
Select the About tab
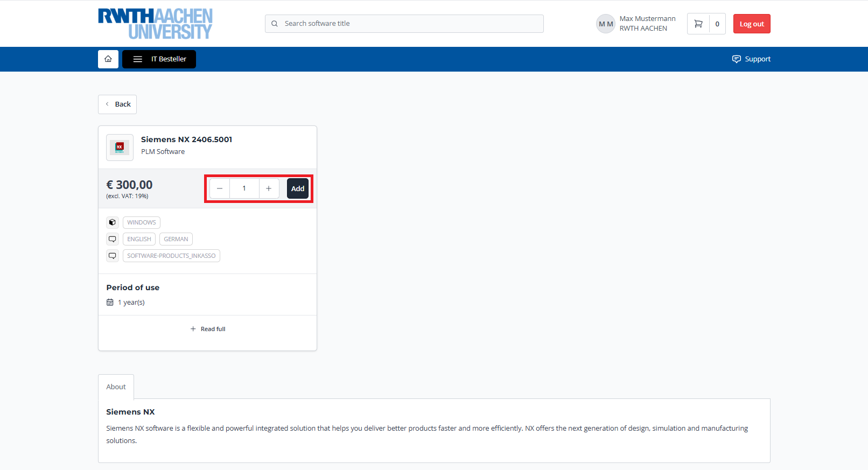click(116, 387)
